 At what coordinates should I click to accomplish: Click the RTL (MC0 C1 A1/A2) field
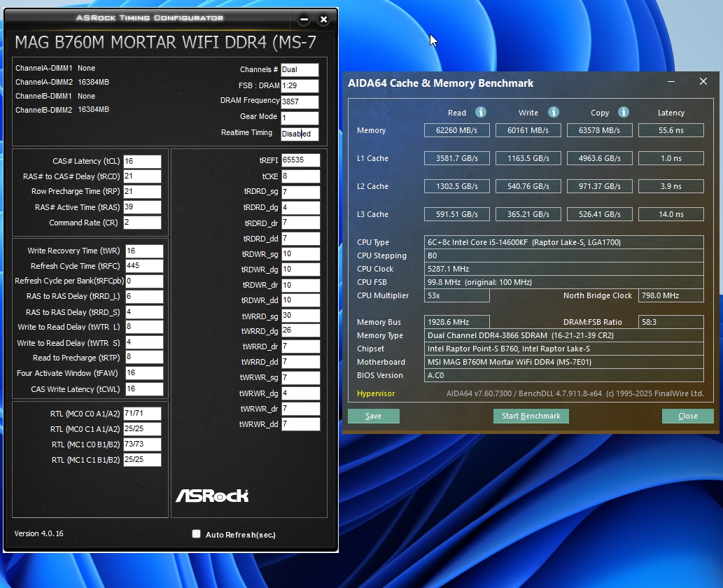point(143,429)
